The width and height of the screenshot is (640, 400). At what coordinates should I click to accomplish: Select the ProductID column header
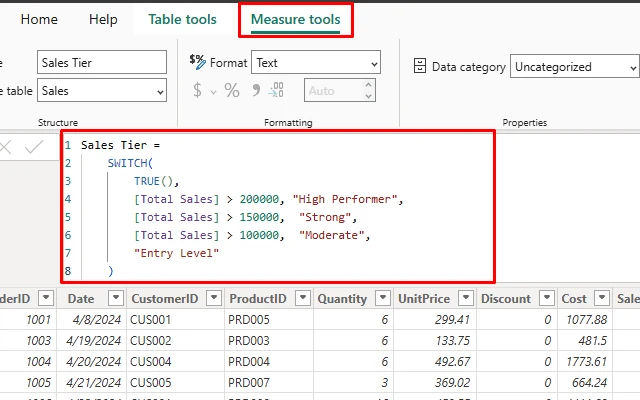pos(258,299)
